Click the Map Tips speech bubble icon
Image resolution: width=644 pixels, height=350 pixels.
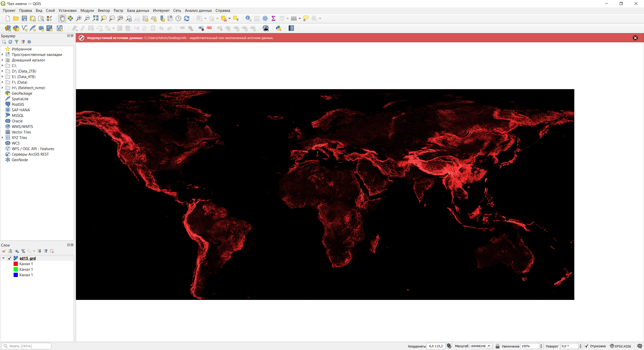point(306,18)
